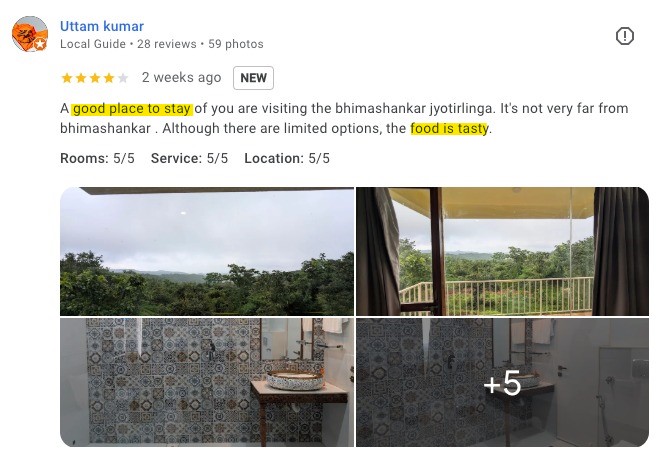
Task: Open Uttam kumar's profile avatar
Action: pos(29,34)
